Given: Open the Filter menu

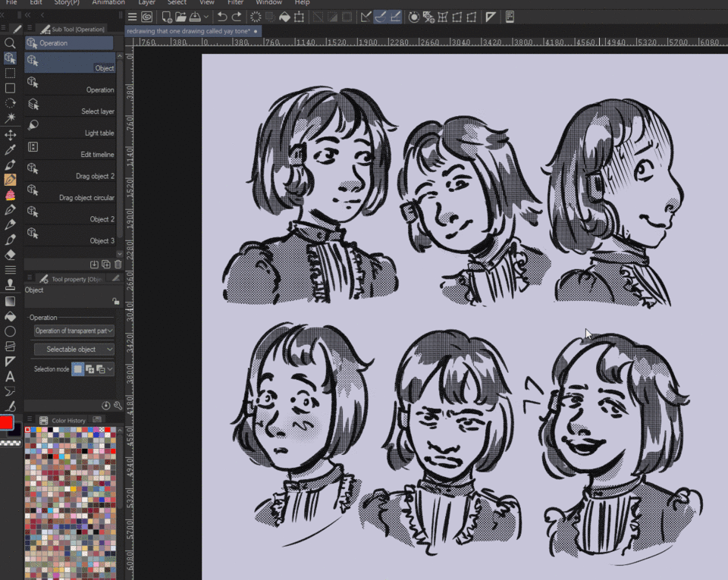Looking at the screenshot, I should tap(235, 3).
